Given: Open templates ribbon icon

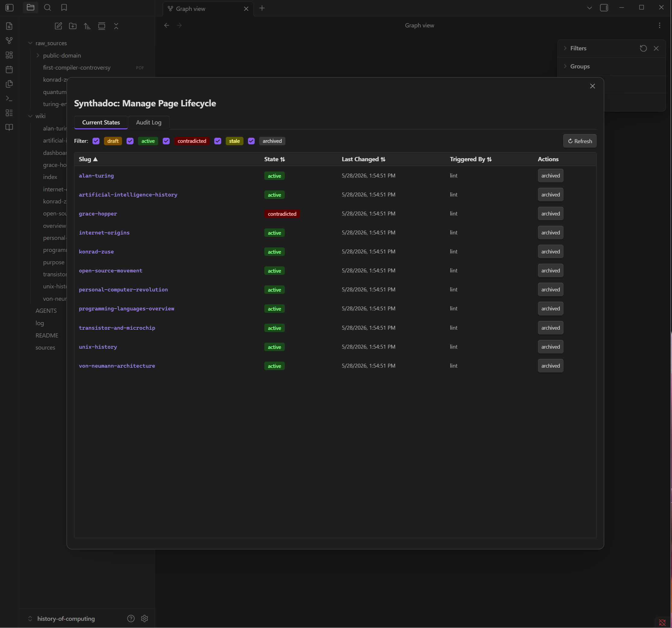Looking at the screenshot, I should point(9,84).
